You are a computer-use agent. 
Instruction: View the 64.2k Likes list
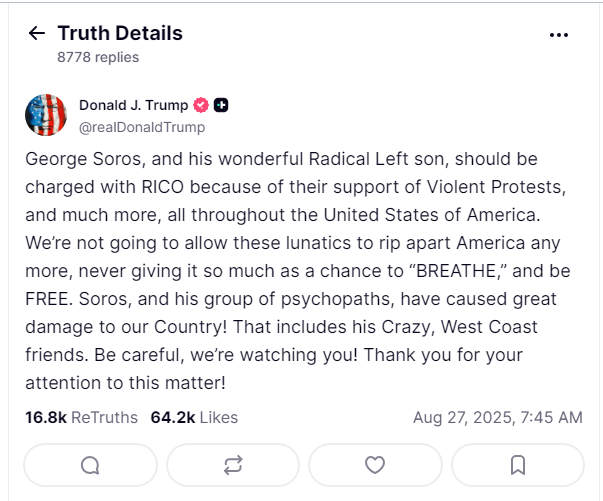coord(194,417)
